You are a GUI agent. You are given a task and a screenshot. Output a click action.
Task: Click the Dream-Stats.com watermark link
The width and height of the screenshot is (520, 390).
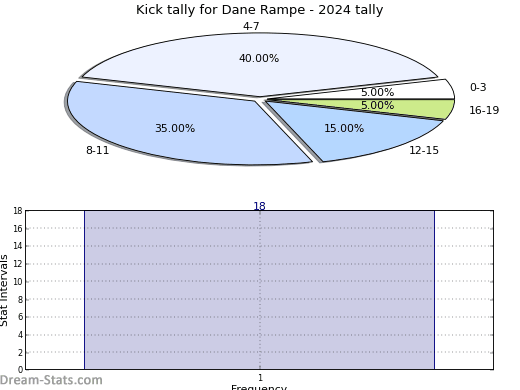51,380
